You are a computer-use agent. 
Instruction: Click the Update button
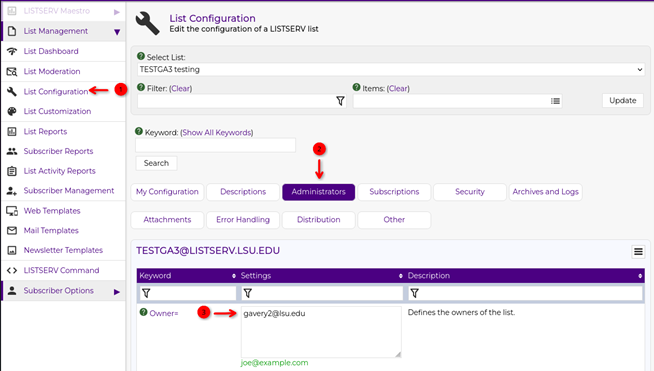click(623, 101)
